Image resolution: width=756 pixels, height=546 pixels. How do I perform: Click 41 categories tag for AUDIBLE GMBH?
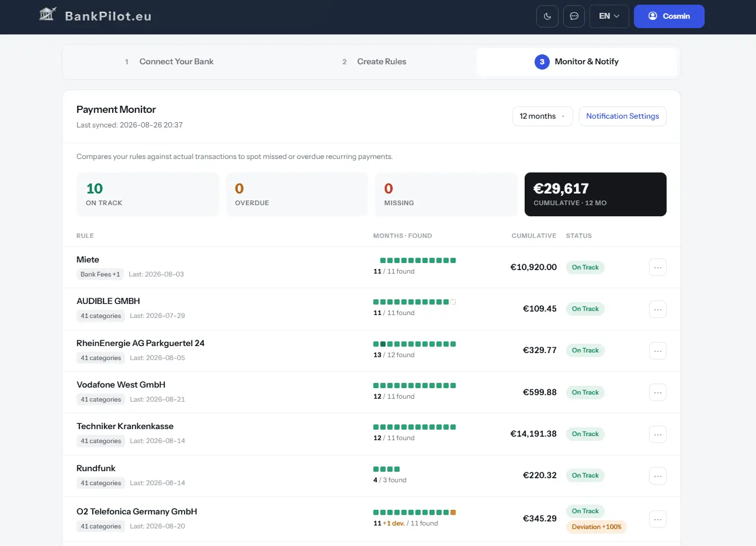click(100, 316)
